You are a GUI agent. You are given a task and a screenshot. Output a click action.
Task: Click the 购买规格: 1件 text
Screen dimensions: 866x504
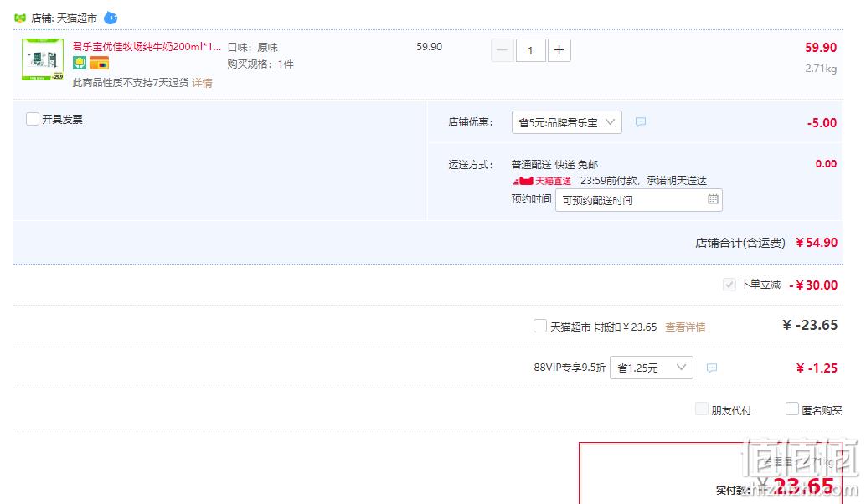point(260,64)
